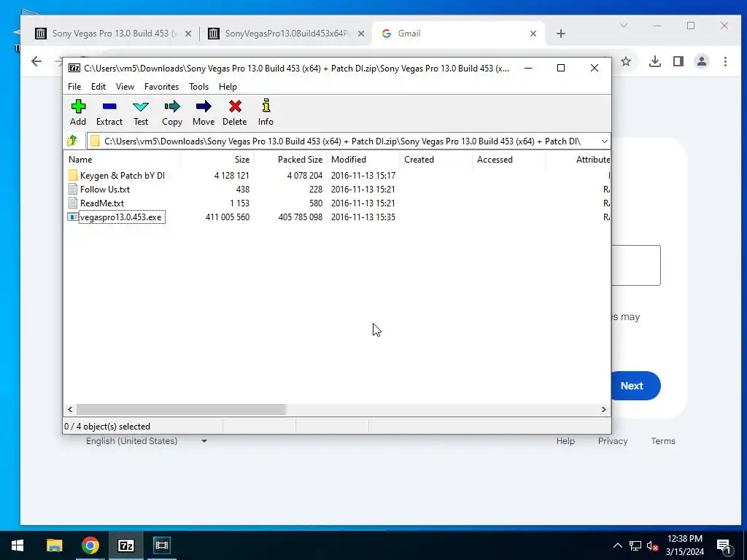The height and width of the screenshot is (560, 747).
Task: Sort by Packed Size column
Action: click(290, 160)
